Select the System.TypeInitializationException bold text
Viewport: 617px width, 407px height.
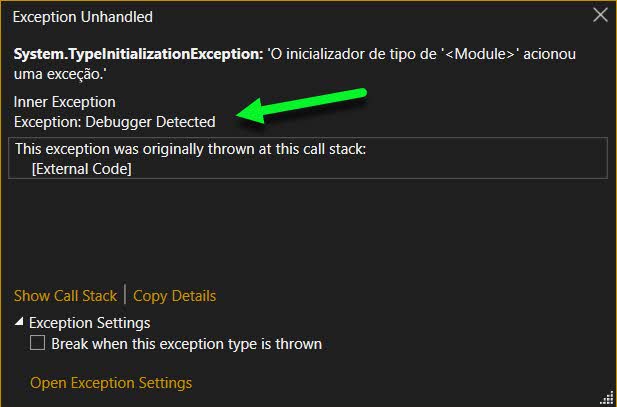point(138,54)
